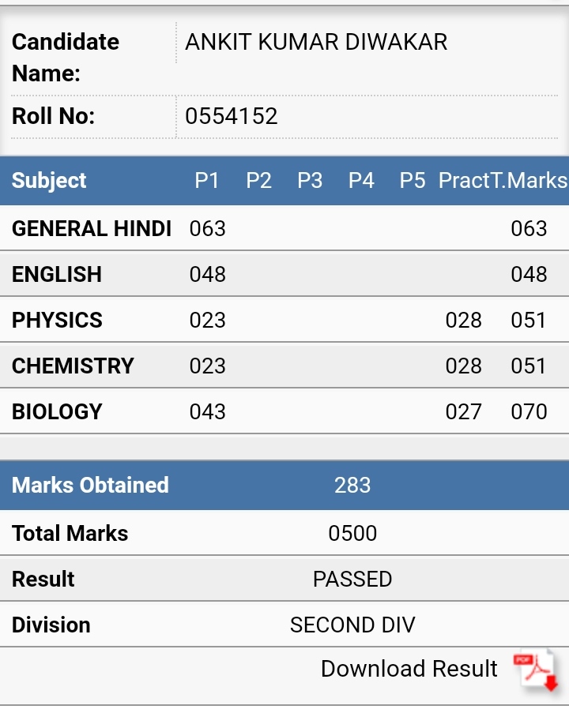Viewport: 569px width, 728px height.
Task: Click the Total Marks value 0500
Action: pyautogui.click(x=352, y=533)
